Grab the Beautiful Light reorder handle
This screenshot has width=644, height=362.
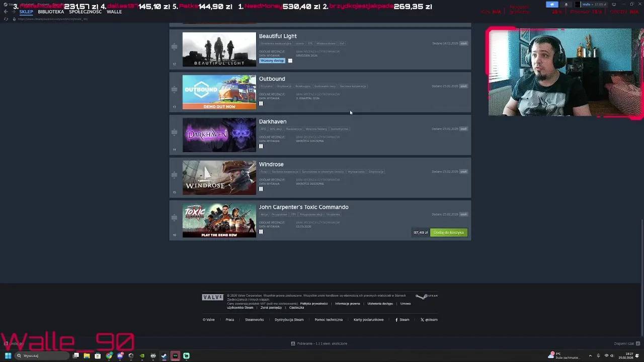coord(174,47)
